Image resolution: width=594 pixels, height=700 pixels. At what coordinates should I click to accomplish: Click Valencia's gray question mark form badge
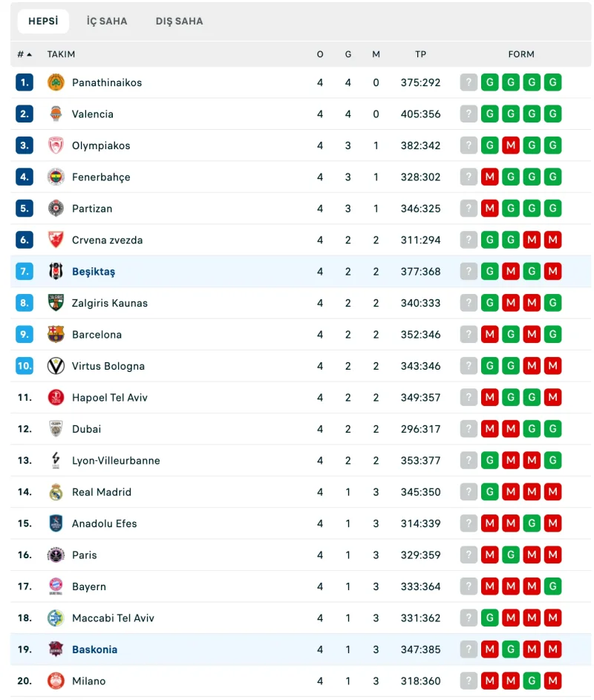(x=469, y=114)
